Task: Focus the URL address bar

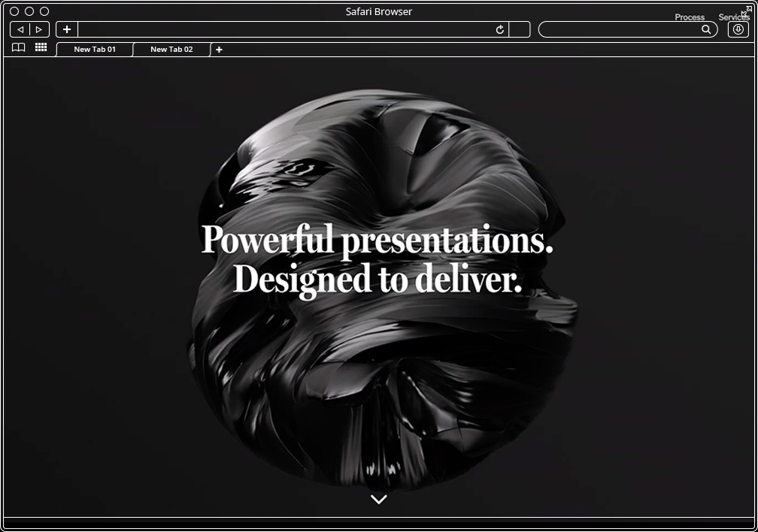Action: (286, 29)
